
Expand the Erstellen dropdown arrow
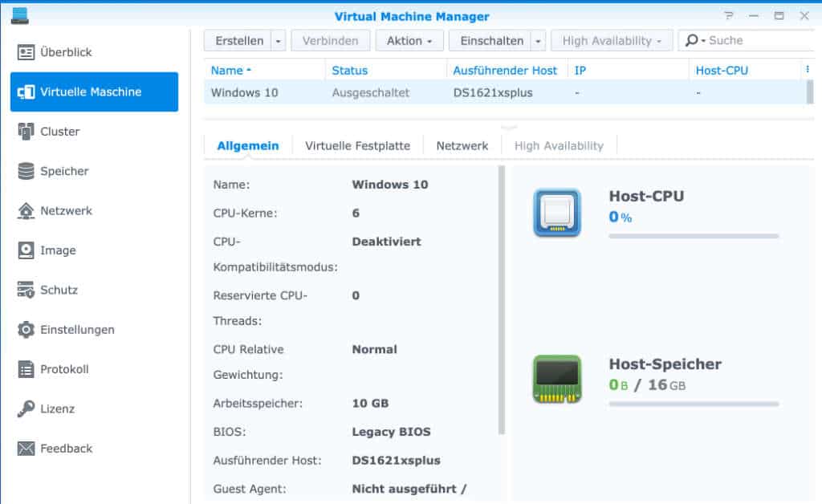[x=279, y=41]
